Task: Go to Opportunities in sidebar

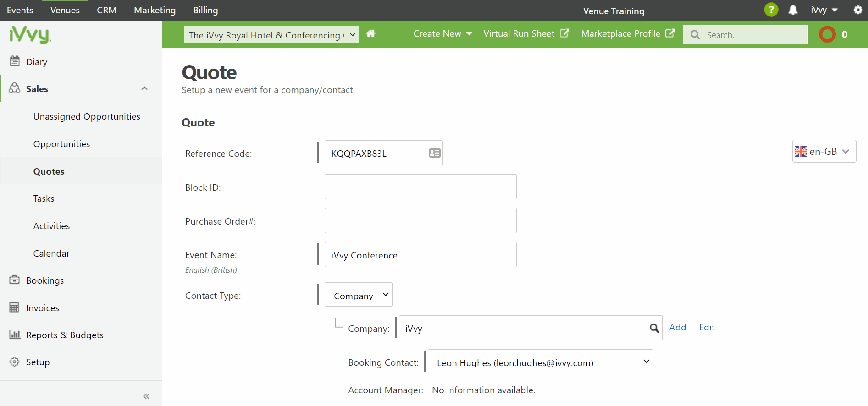Action: (61, 144)
